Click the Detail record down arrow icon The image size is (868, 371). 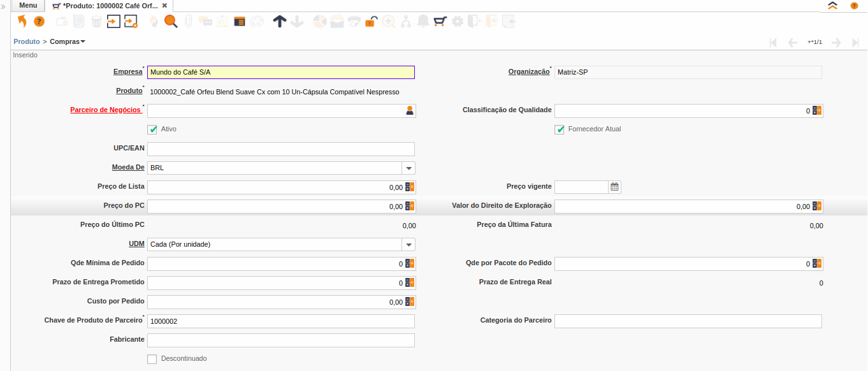(x=296, y=21)
